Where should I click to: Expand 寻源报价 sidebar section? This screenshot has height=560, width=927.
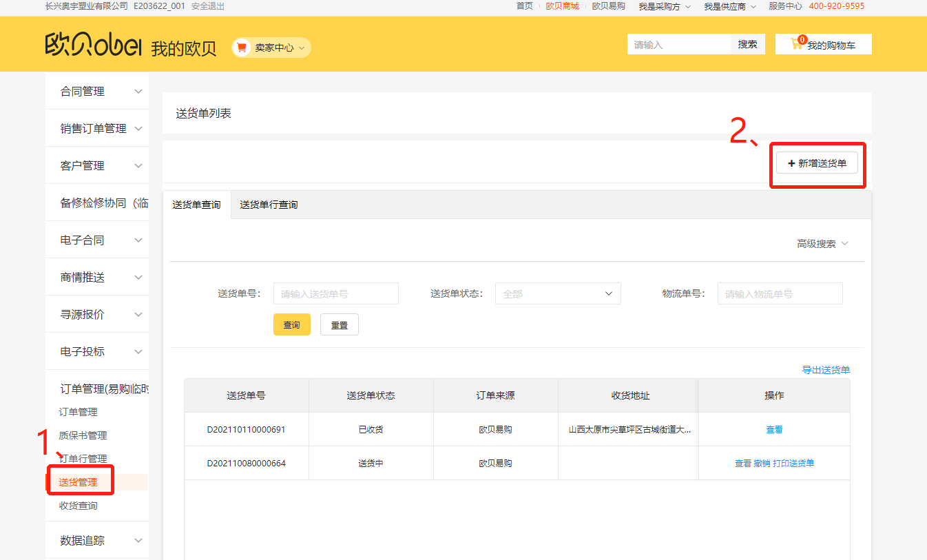tap(97, 314)
